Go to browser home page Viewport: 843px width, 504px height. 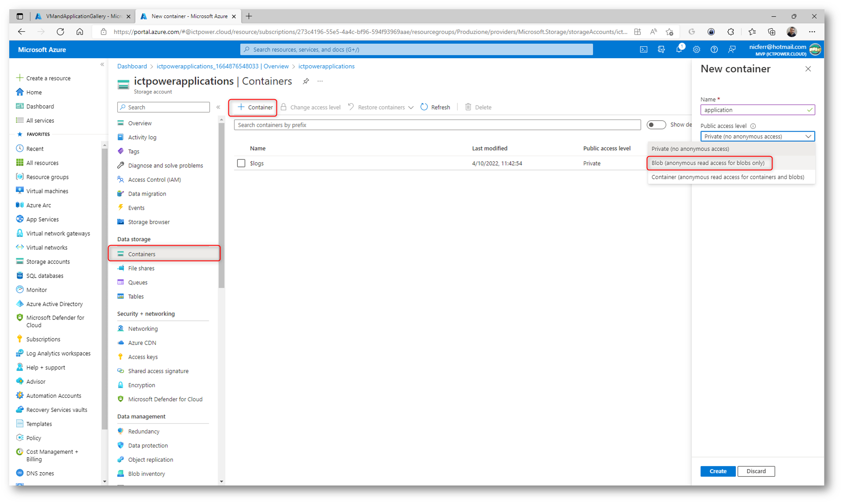(80, 32)
